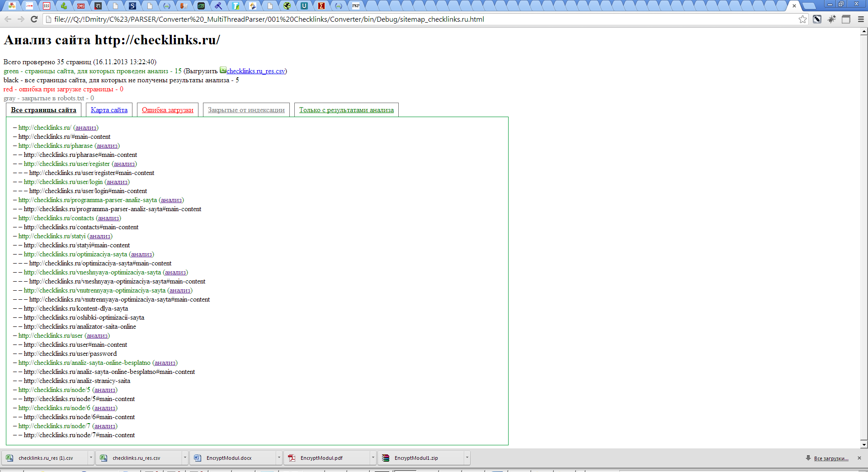The height and width of the screenshot is (472, 868).
Task: Open the 'Закрытые от индексации' tab
Action: coord(246,110)
